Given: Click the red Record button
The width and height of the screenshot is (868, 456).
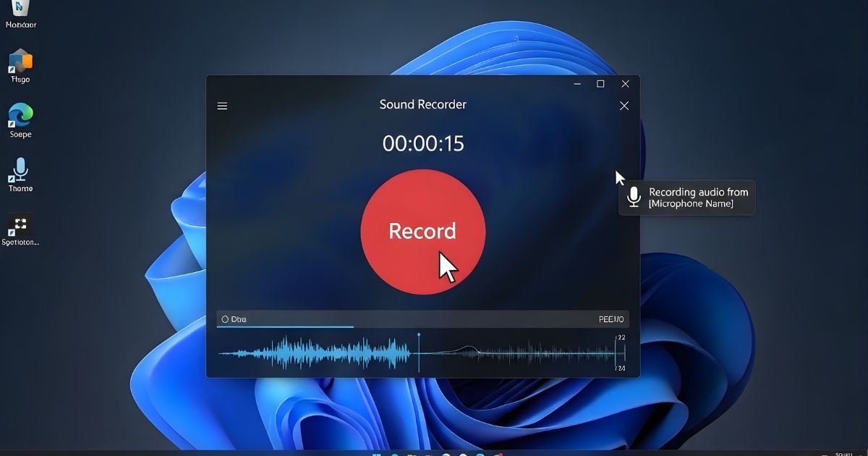Looking at the screenshot, I should point(423,232).
